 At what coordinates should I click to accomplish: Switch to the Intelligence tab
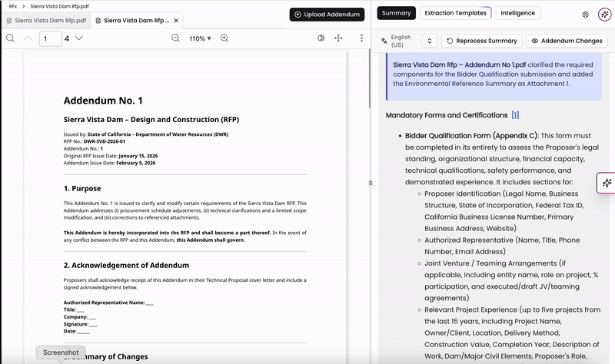(x=517, y=13)
